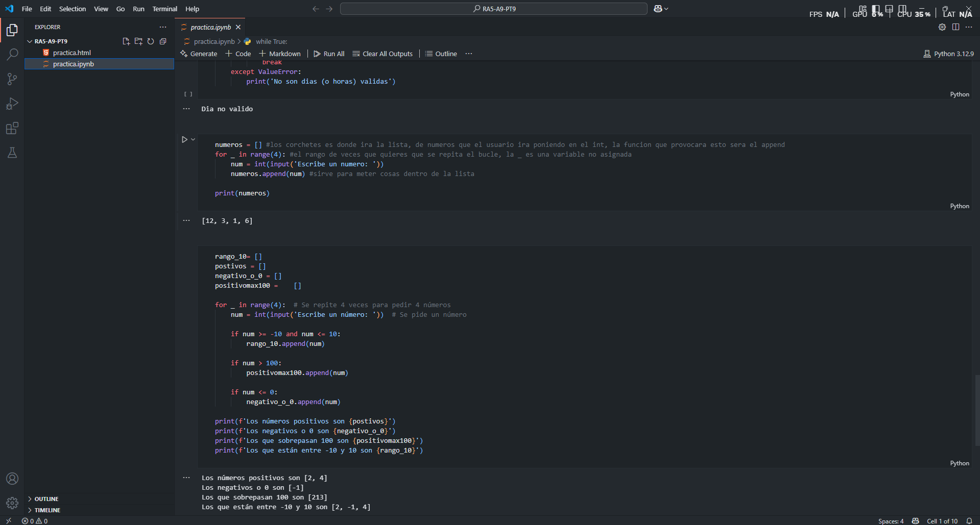Add a Markdown cell

(280, 54)
